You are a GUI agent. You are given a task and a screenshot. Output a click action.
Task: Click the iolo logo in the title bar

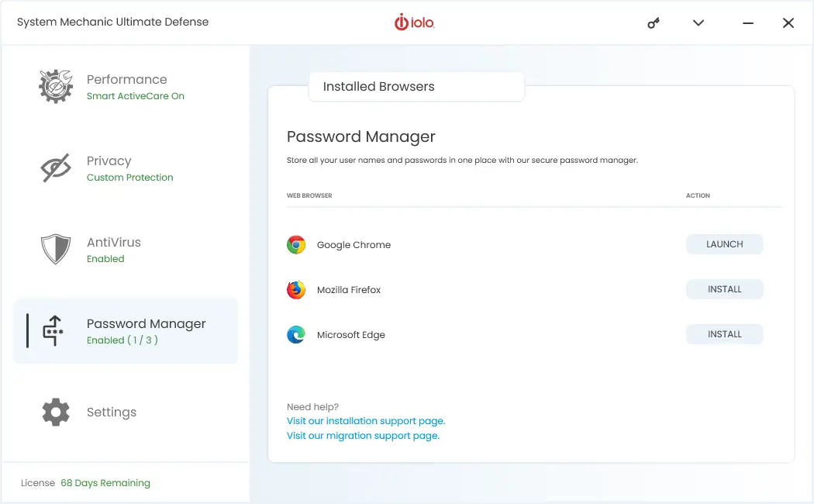[414, 22]
